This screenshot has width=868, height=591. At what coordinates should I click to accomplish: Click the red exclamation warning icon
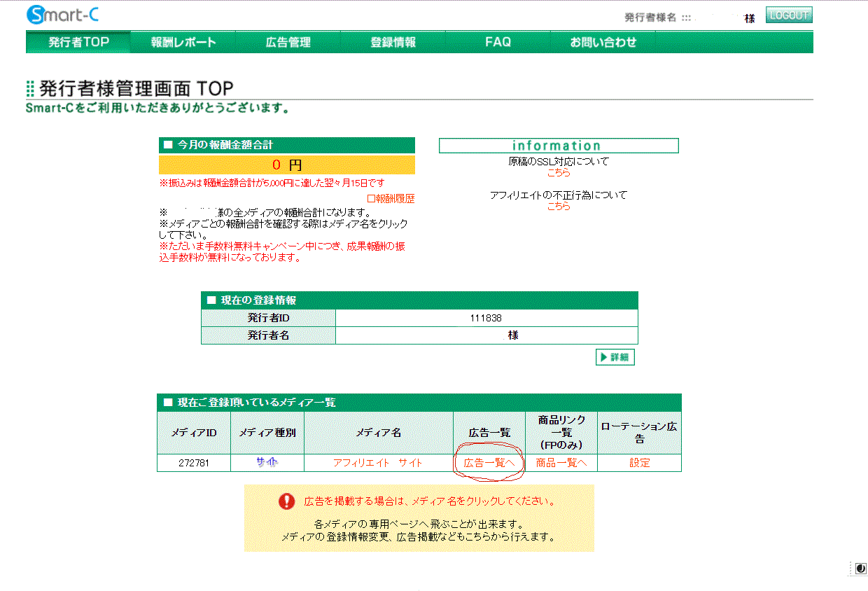(286, 501)
